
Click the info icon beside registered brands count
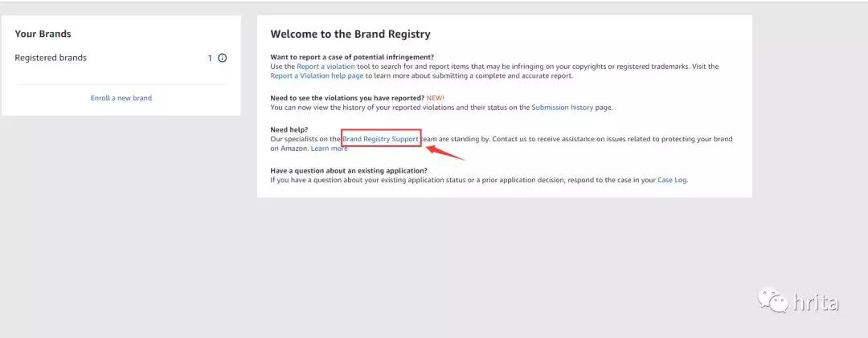[x=223, y=58]
